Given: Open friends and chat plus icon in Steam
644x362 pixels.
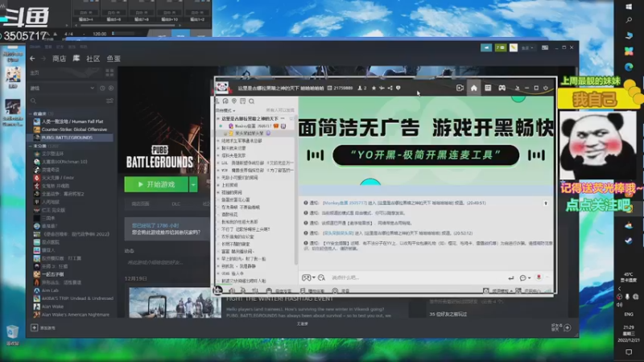Looking at the screenshot, I should point(568,327).
